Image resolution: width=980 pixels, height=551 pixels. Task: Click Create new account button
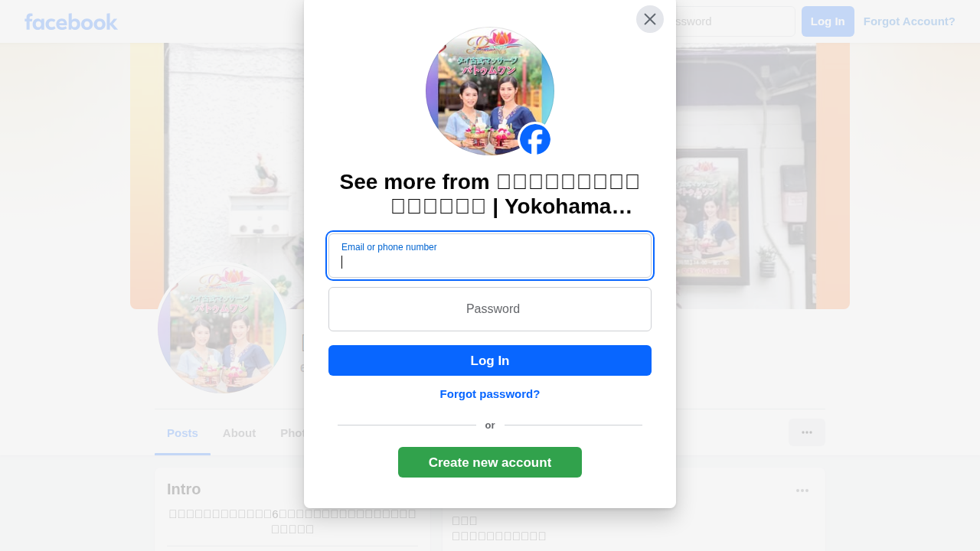[x=490, y=462]
